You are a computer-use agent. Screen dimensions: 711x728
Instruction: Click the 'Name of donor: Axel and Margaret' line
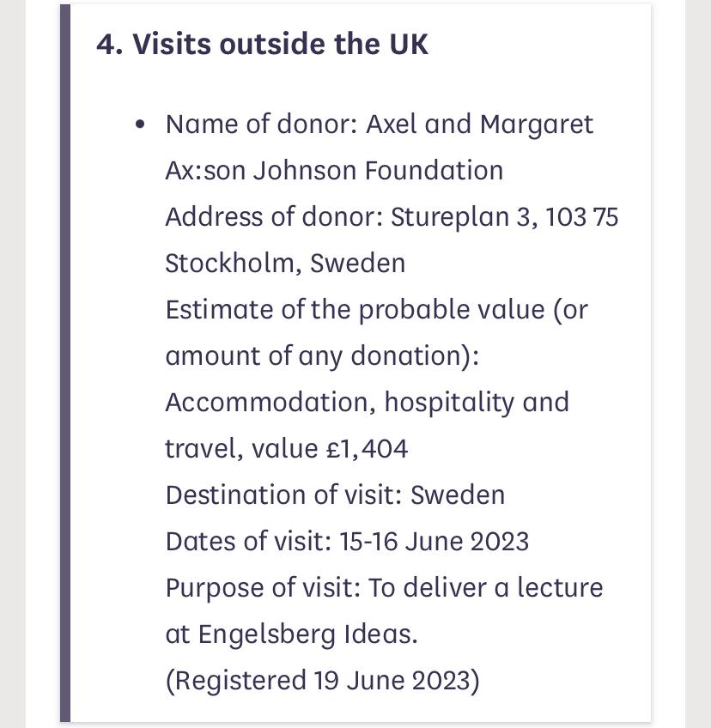(x=380, y=124)
